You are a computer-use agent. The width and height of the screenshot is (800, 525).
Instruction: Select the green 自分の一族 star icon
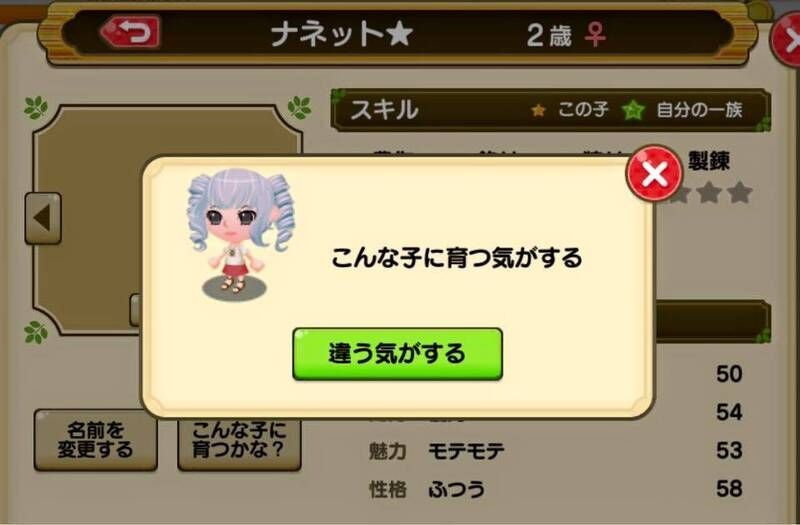(x=633, y=110)
